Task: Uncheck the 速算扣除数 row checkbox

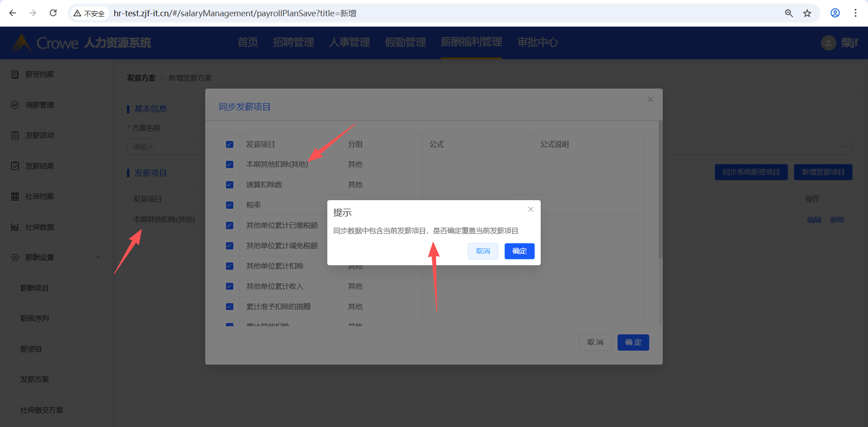Action: [230, 185]
